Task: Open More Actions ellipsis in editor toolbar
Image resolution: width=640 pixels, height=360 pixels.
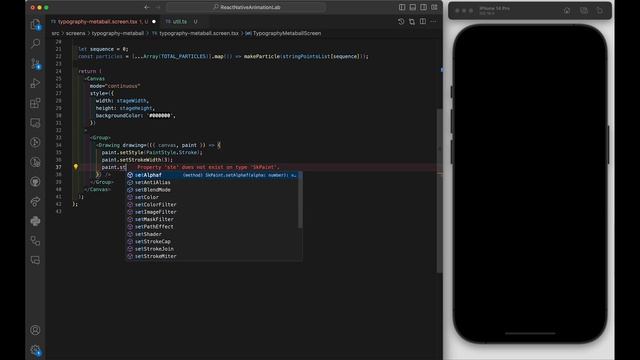Action: click(433, 22)
